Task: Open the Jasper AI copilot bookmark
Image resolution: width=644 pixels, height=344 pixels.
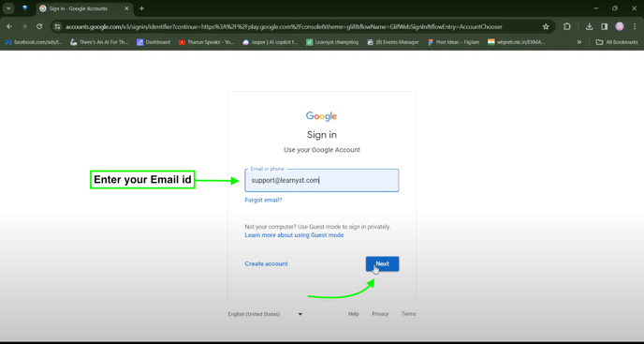Action: (x=271, y=42)
